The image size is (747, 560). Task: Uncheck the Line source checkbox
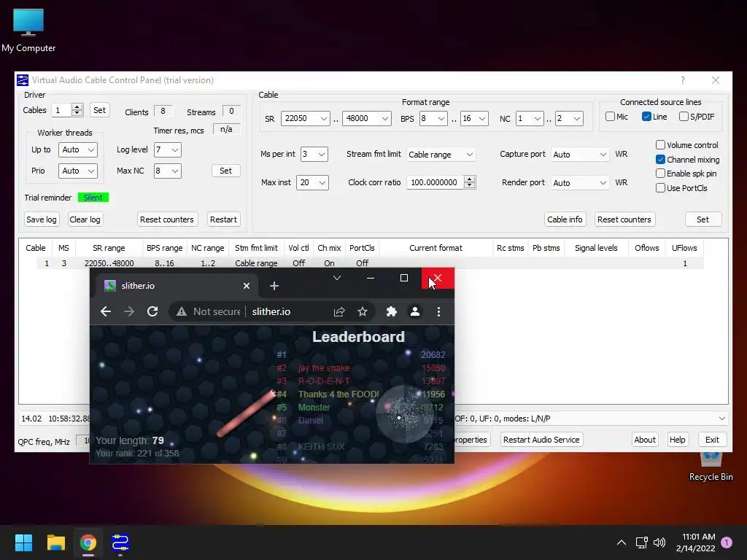coord(646,116)
